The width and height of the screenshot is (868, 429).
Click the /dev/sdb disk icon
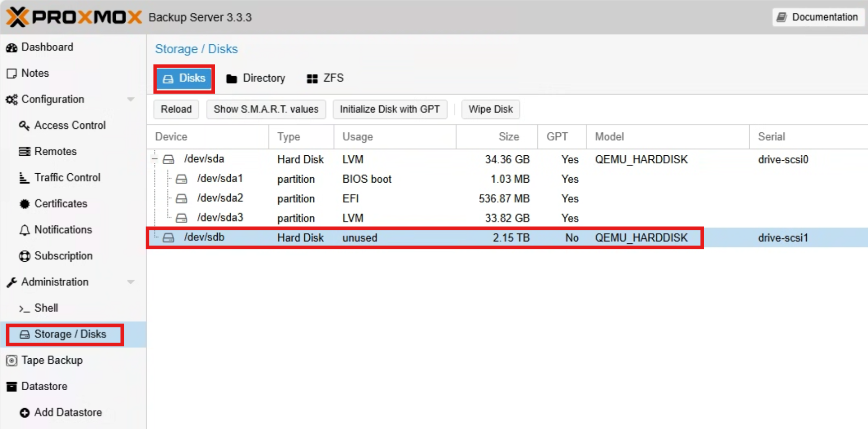(x=169, y=237)
